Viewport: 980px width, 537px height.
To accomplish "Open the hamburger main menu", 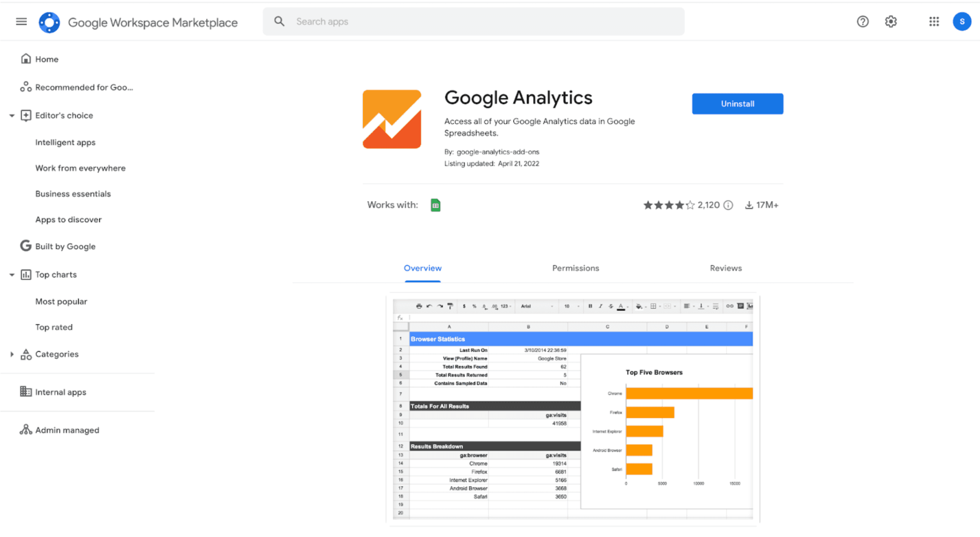I will pyautogui.click(x=21, y=22).
